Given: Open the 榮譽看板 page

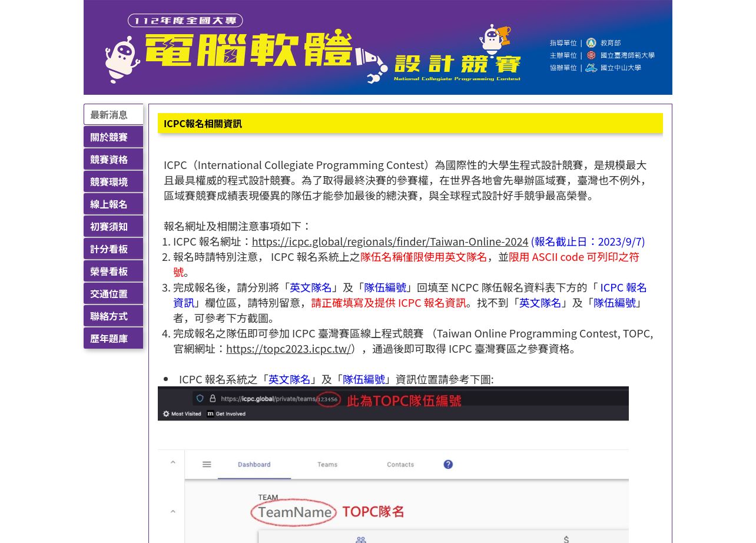Looking at the screenshot, I should click(x=113, y=271).
